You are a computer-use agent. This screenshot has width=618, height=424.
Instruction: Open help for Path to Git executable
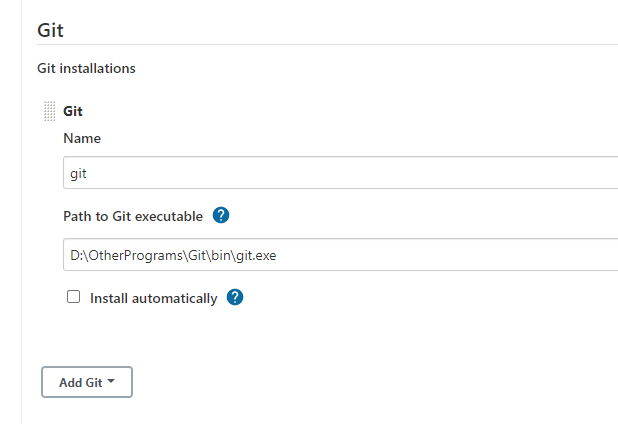point(221,215)
